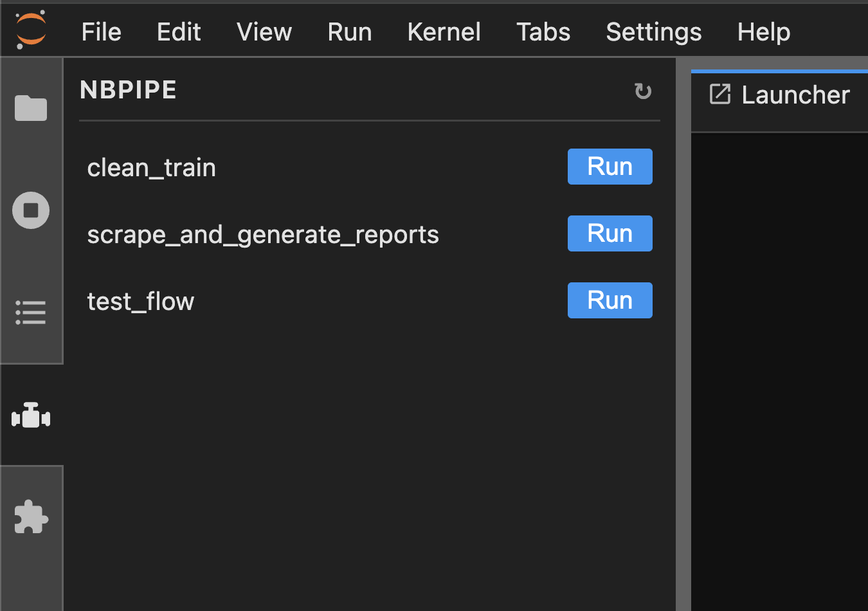Run the test_flow pipeline

pos(610,300)
